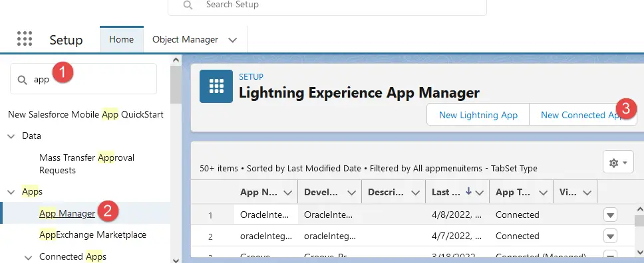Open Developer Name column dropdown

tap(351, 193)
